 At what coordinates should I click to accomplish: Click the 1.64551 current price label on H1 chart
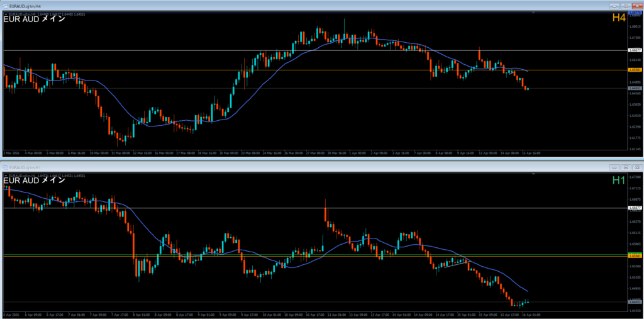[635, 302]
